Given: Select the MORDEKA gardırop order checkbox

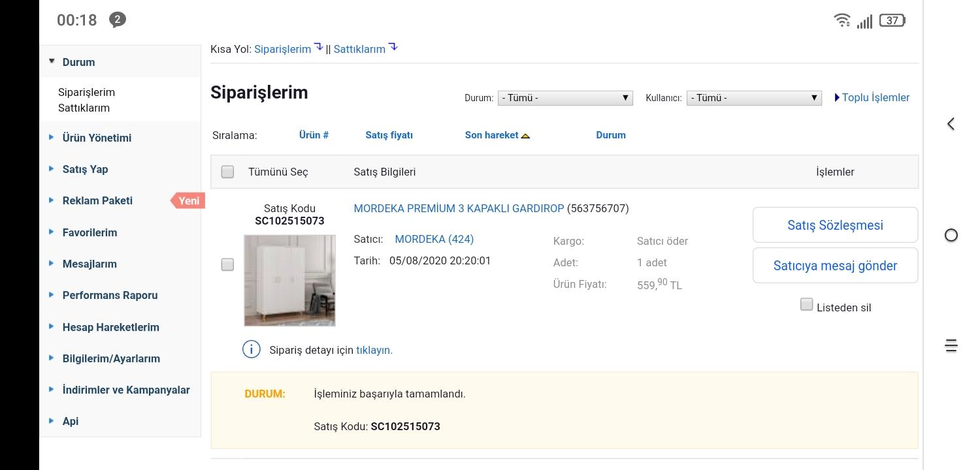Looking at the screenshot, I should pyautogui.click(x=227, y=264).
